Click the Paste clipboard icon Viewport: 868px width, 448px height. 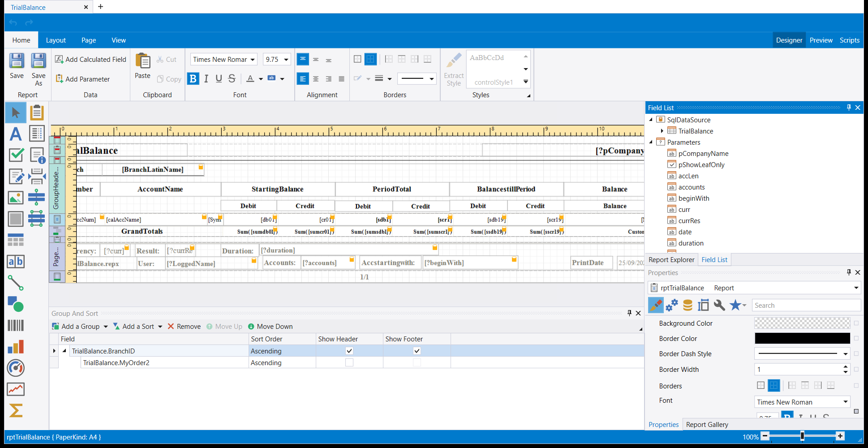coord(143,61)
